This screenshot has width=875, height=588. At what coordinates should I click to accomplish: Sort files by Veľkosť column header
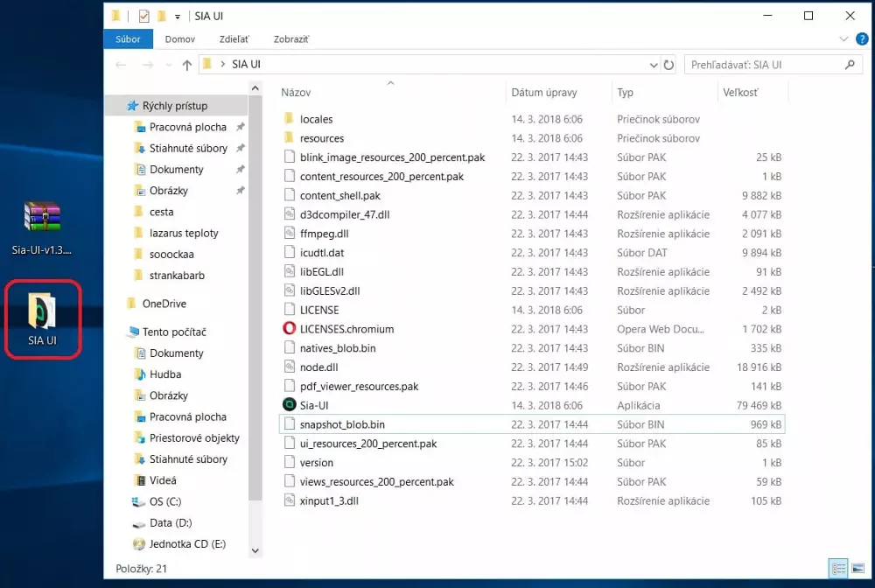740,92
